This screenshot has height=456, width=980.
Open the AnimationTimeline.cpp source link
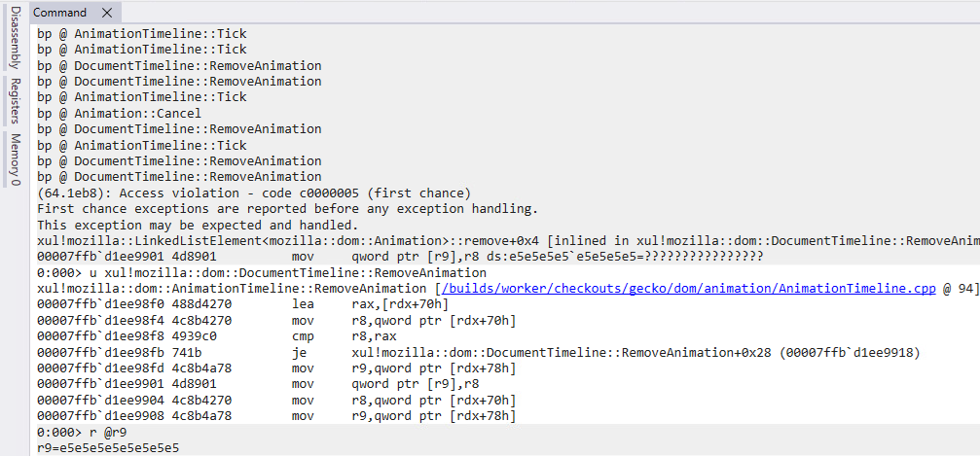coord(687,289)
